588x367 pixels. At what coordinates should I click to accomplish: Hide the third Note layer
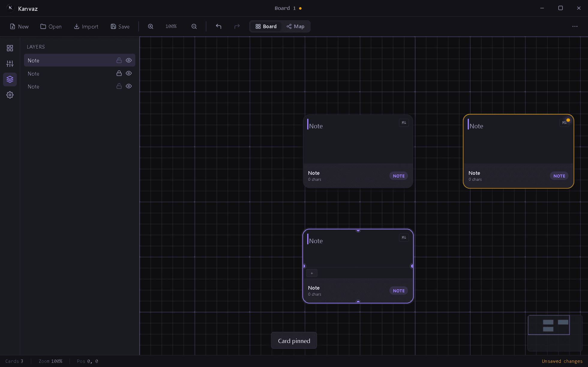[x=129, y=86]
